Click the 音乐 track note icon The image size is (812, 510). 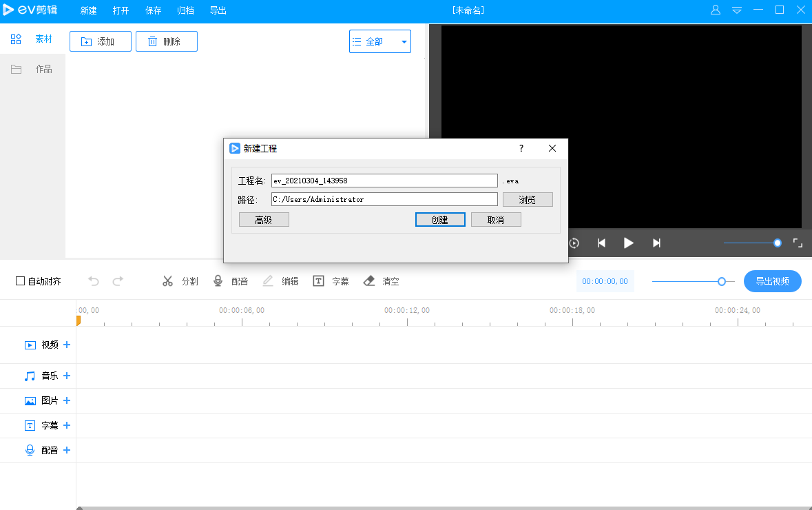pos(30,376)
